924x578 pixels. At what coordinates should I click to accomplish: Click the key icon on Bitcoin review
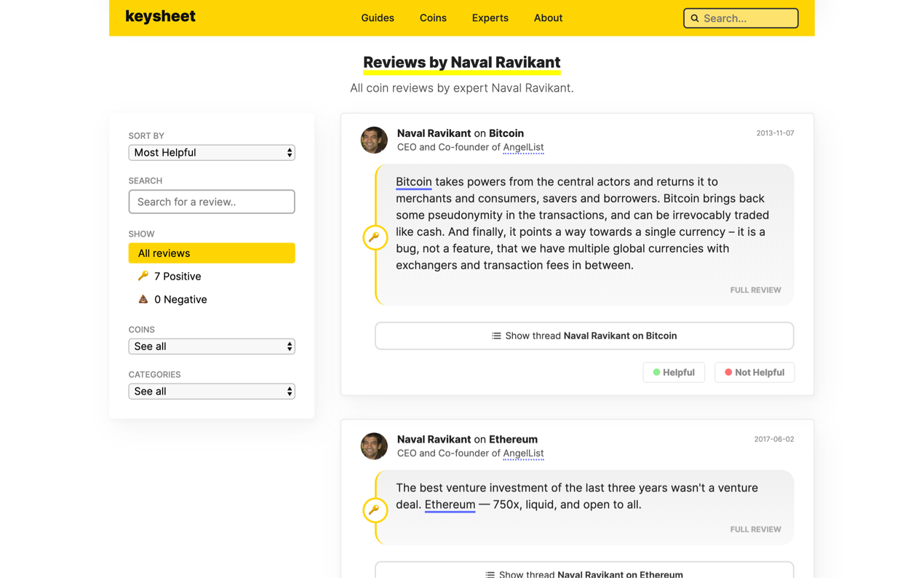[375, 237]
